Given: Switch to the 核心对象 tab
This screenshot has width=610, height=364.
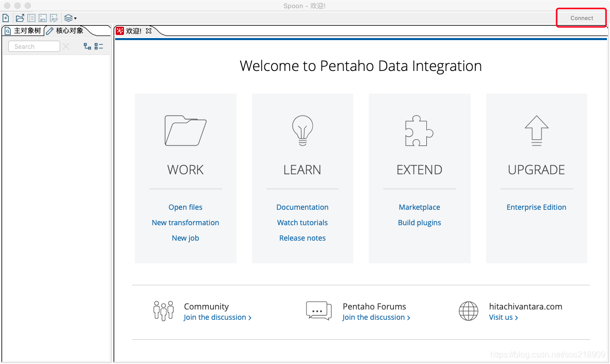Looking at the screenshot, I should 65,31.
